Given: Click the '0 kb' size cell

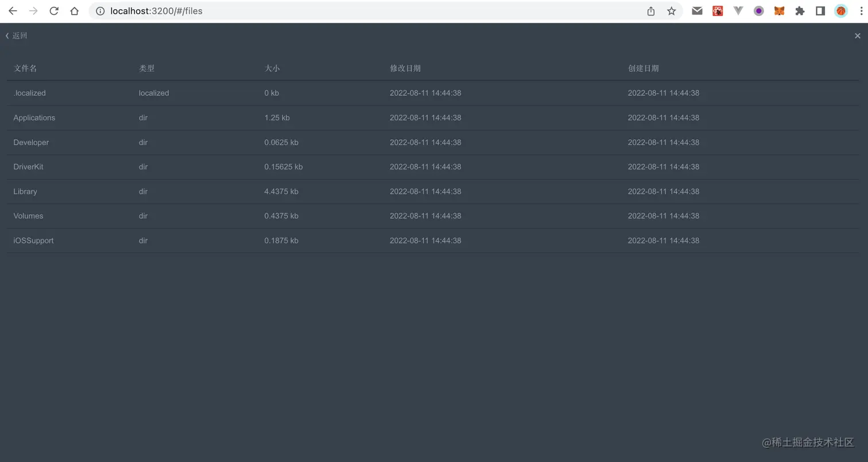Looking at the screenshot, I should 272,93.
